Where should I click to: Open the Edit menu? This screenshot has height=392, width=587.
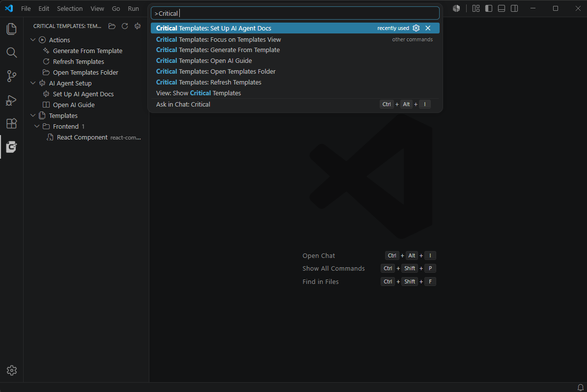click(44, 8)
